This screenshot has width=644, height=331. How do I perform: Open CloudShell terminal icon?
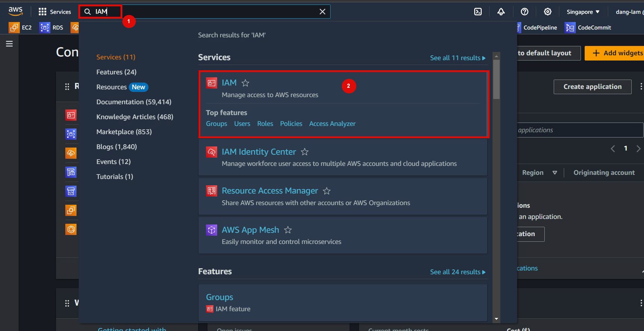coord(478,12)
